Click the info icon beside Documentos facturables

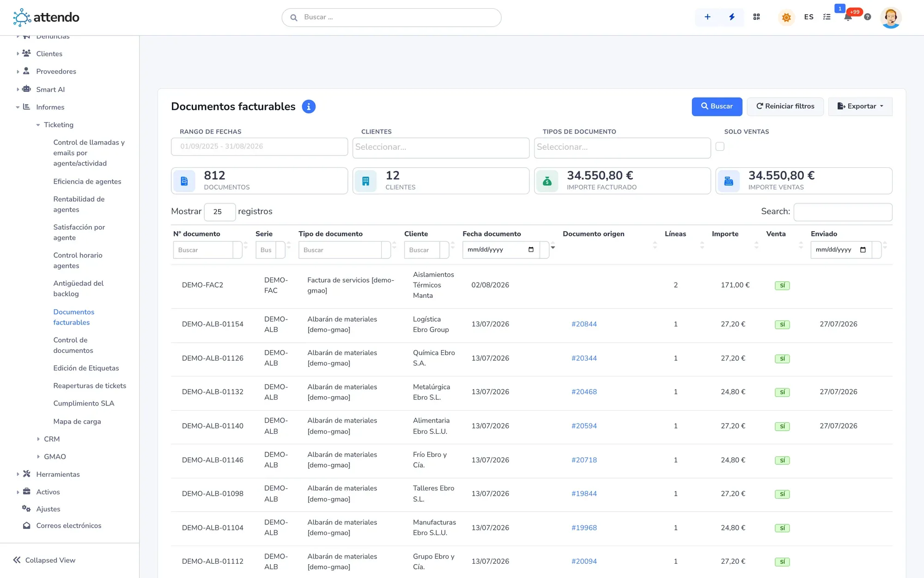(309, 107)
